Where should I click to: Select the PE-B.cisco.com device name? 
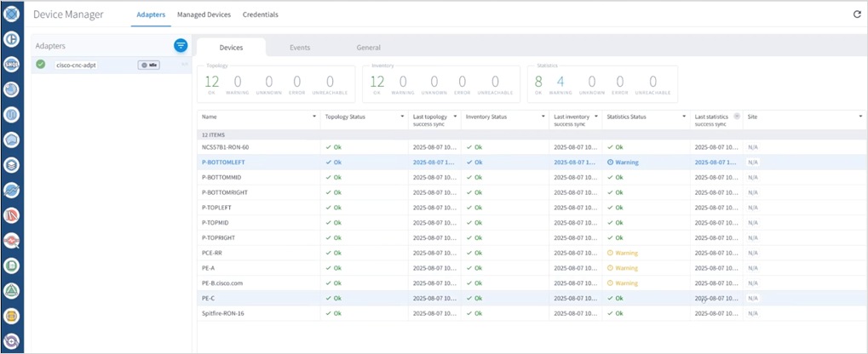point(222,283)
